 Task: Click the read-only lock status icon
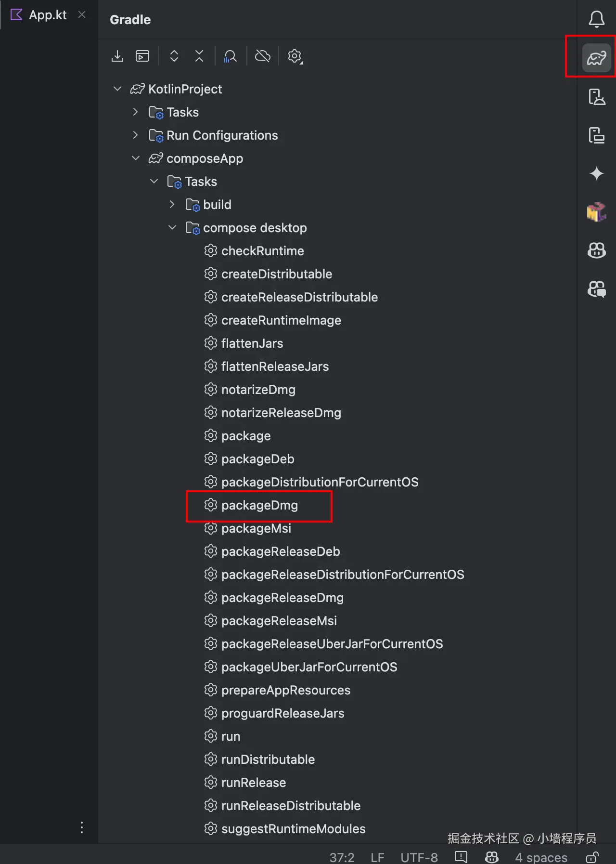[x=592, y=857]
